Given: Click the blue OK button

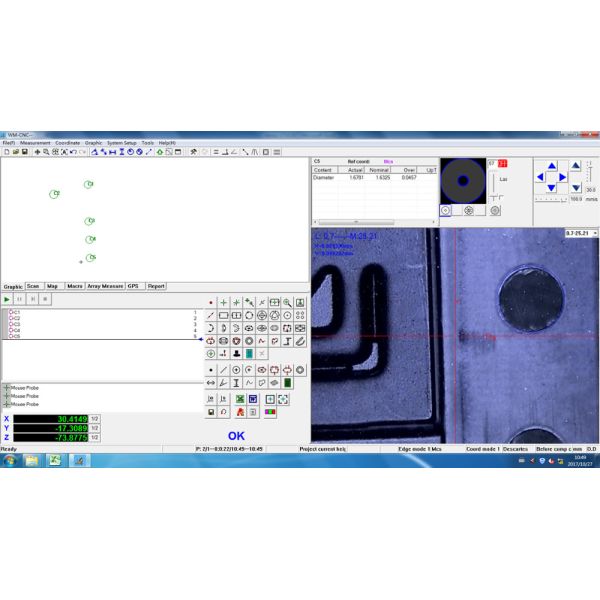Looking at the screenshot, I should pyautogui.click(x=236, y=435).
